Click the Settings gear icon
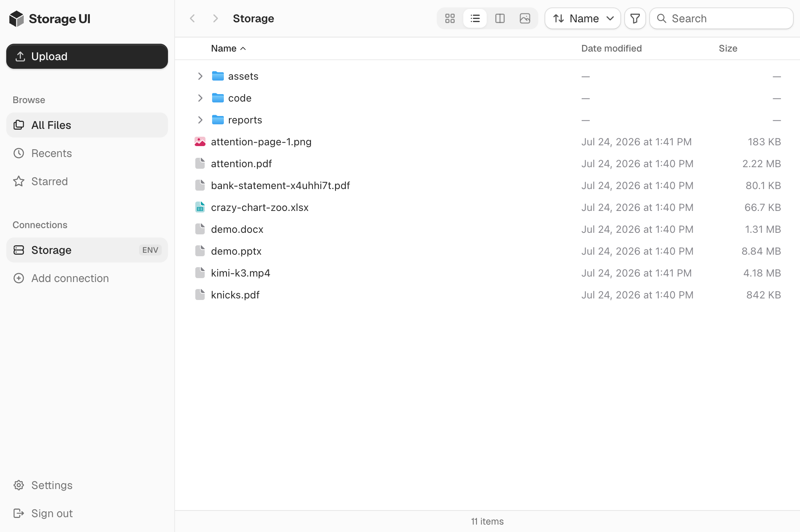This screenshot has width=800, height=532. click(x=19, y=485)
